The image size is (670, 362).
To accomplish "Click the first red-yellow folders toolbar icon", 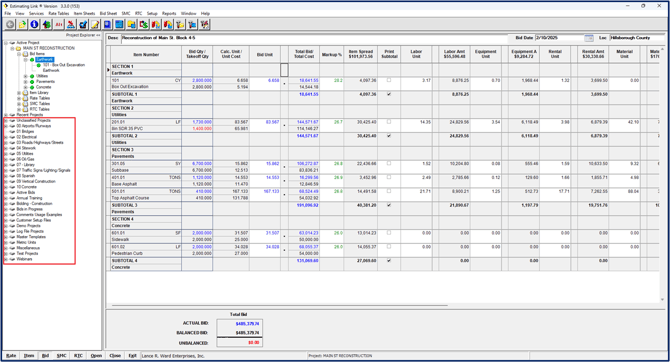I will coord(156,24).
